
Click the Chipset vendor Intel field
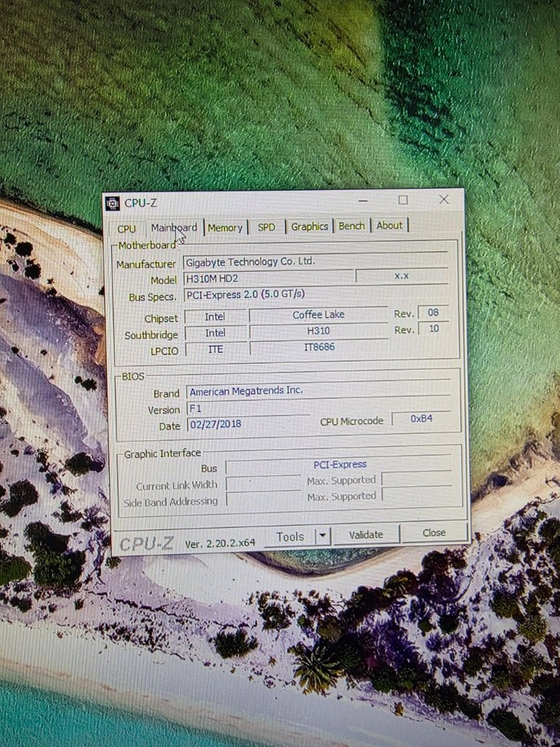[215, 316]
